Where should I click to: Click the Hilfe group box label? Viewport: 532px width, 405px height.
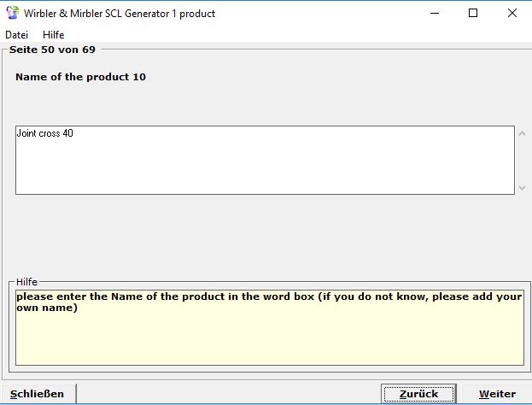tap(27, 281)
